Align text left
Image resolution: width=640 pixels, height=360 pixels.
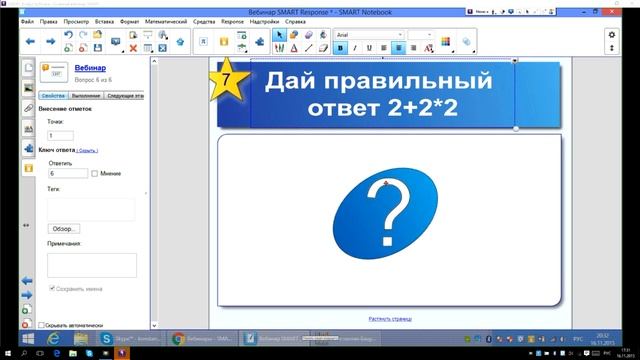384,48
